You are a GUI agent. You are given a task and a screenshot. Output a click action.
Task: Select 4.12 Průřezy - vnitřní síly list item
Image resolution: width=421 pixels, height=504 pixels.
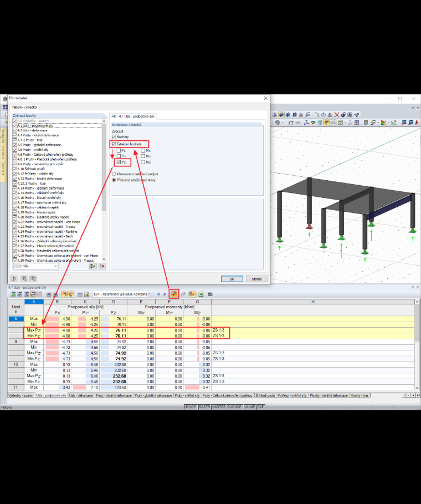pos(35,174)
